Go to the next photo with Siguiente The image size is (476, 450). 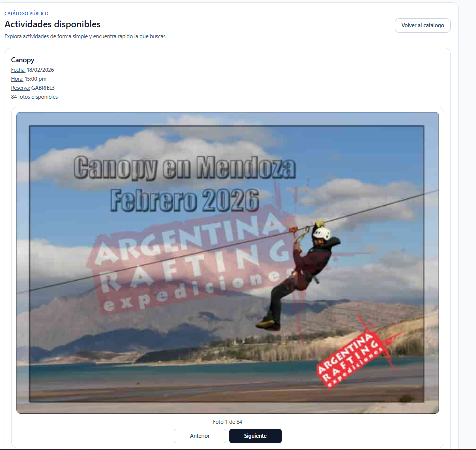click(255, 436)
